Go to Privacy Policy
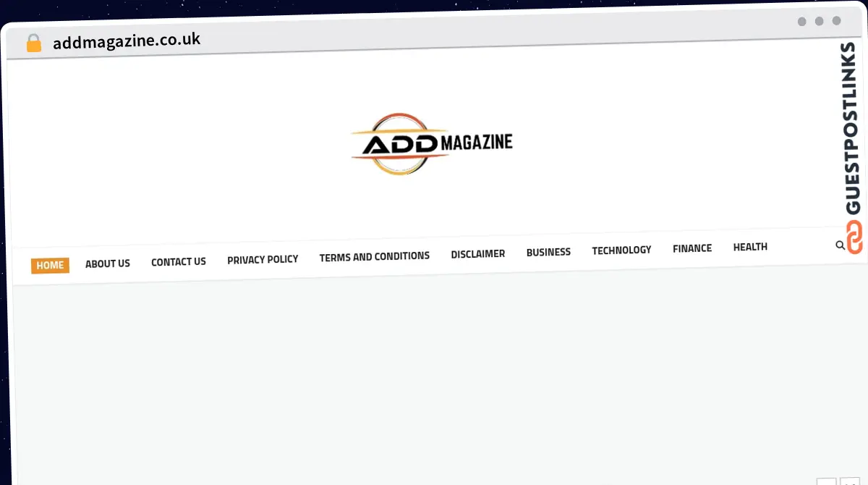Viewport: 868px width, 485px height. (263, 259)
